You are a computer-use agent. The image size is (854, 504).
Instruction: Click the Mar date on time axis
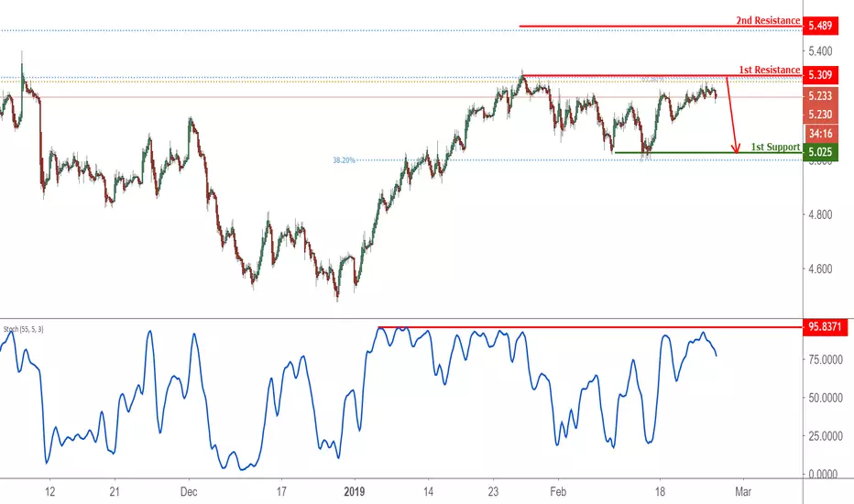point(743,492)
